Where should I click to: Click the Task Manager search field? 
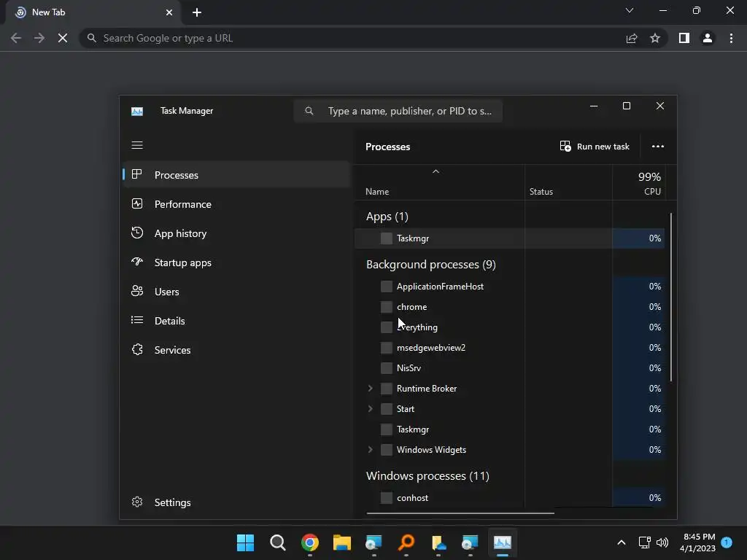398,111
